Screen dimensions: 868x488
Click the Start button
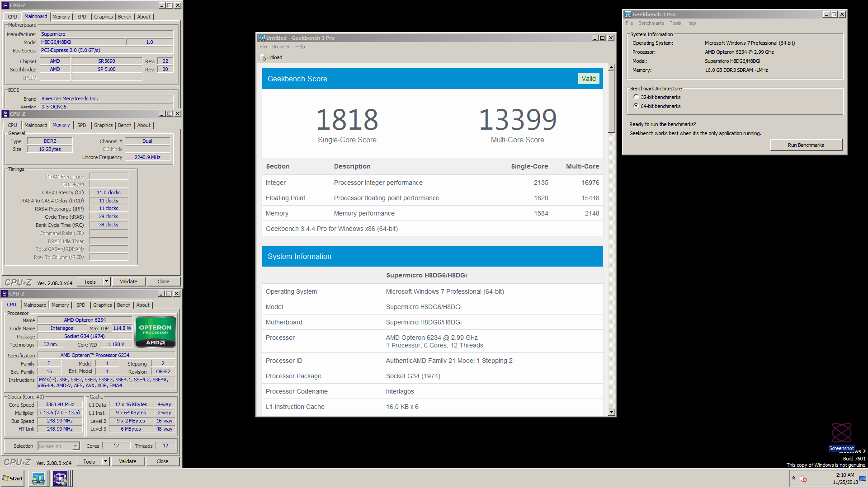[13, 478]
